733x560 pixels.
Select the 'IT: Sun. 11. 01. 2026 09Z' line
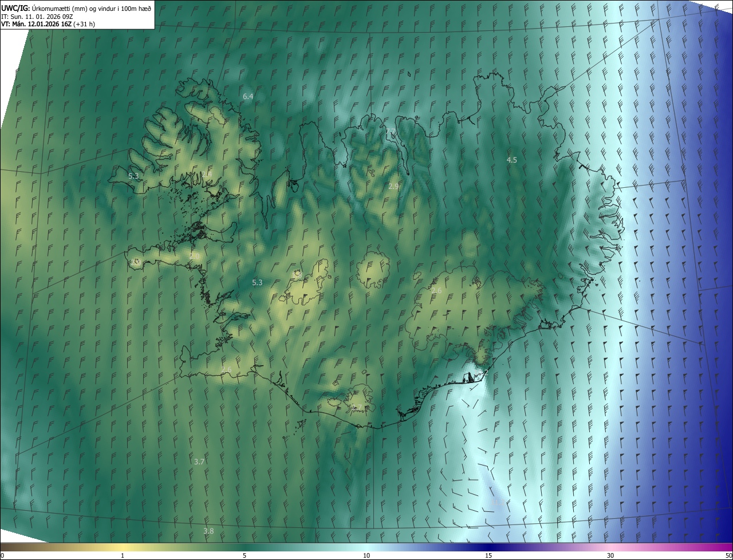38,16
